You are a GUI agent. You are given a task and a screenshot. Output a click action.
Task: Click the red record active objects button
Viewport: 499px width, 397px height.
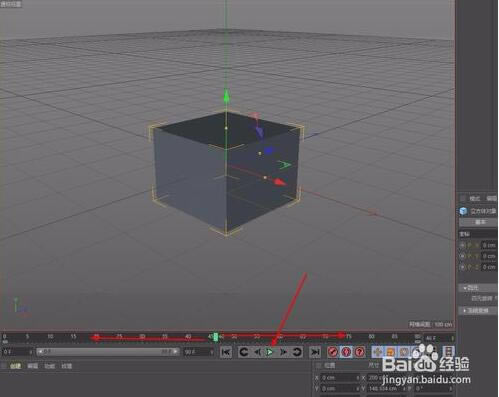point(332,352)
